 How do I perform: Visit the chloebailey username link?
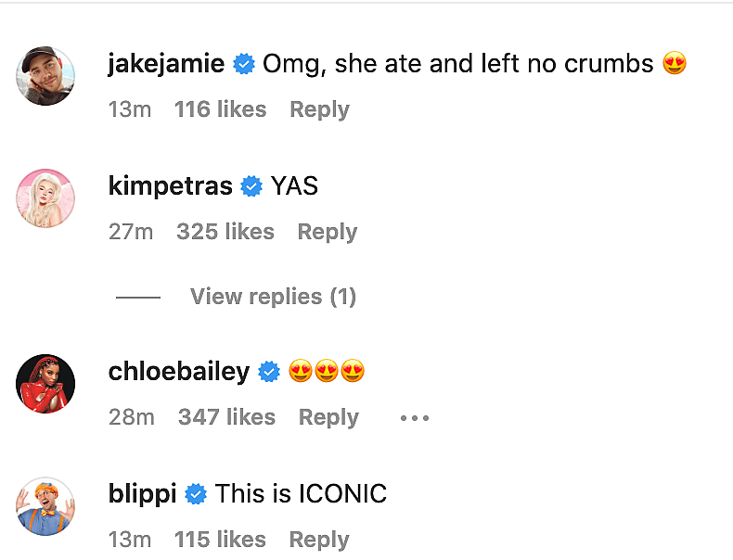179,372
